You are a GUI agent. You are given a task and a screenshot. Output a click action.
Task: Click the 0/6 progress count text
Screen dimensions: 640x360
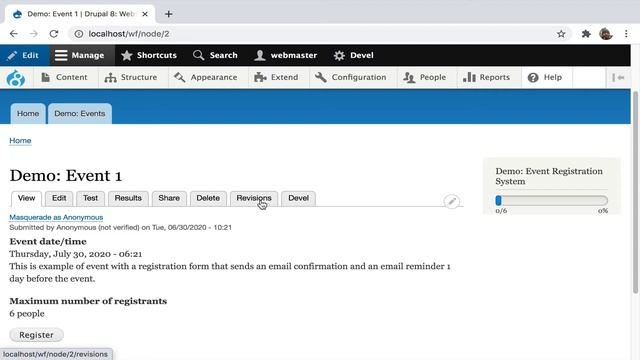click(x=501, y=211)
